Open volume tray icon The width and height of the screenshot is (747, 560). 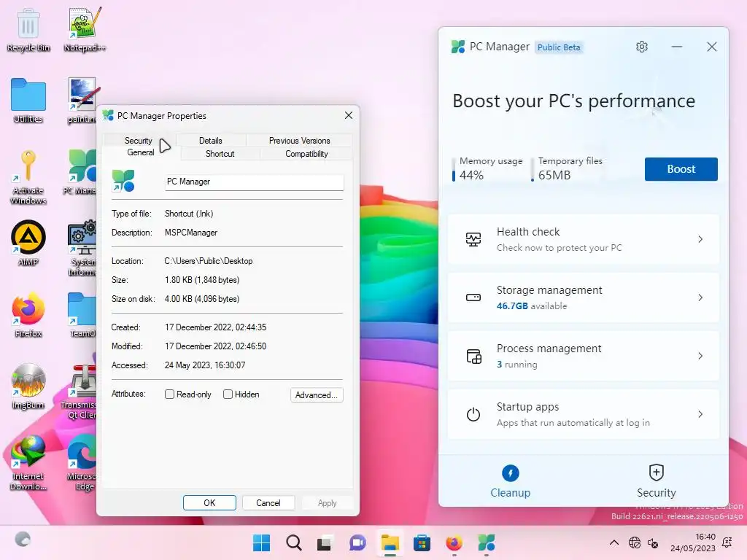(653, 542)
